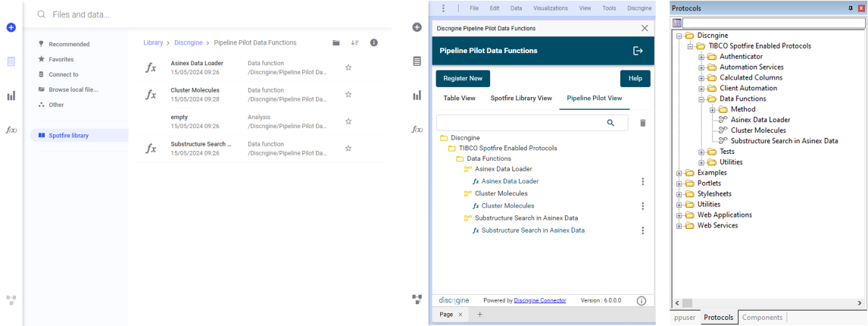
Task: Close the Discngine Pipeline Pilot Data Functions panel
Action: pyautogui.click(x=645, y=28)
